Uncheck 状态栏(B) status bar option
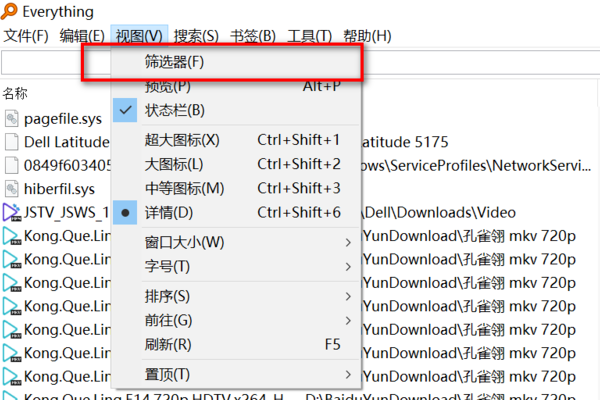 click(x=236, y=111)
